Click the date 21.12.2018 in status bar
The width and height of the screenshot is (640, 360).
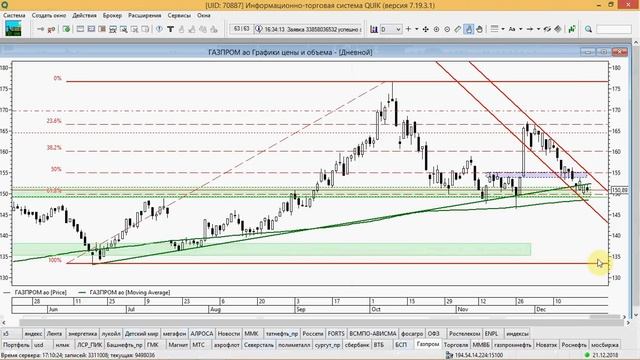point(606,355)
